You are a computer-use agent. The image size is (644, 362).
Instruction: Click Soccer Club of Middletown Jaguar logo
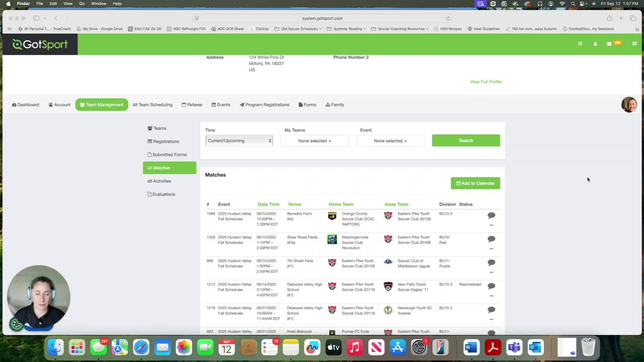388,262
